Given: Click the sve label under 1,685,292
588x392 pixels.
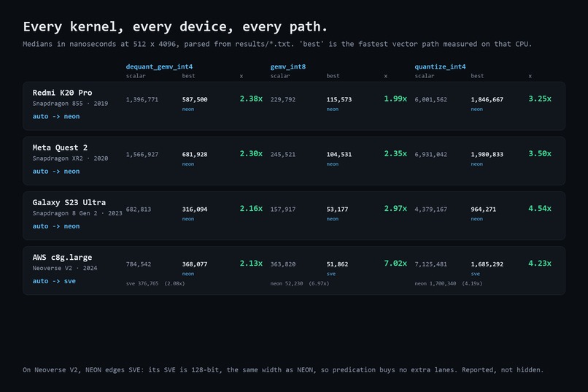Looking at the screenshot, I should [x=476, y=274].
